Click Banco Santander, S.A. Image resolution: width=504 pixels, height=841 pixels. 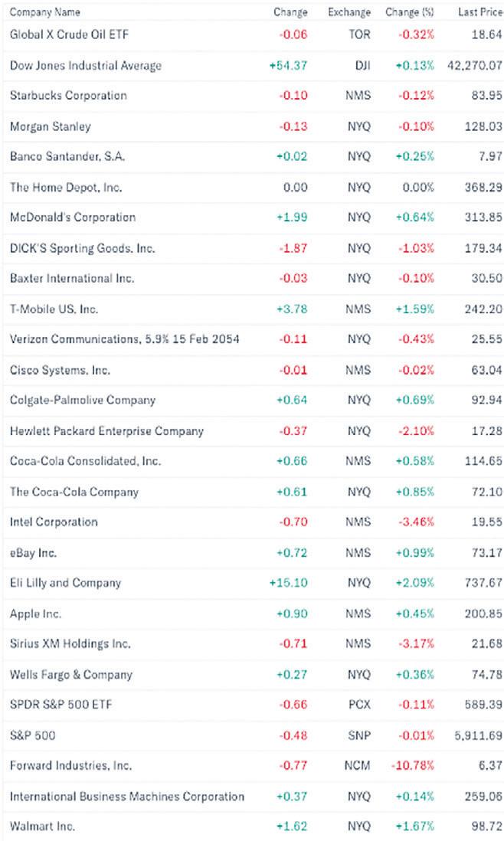click(67, 157)
